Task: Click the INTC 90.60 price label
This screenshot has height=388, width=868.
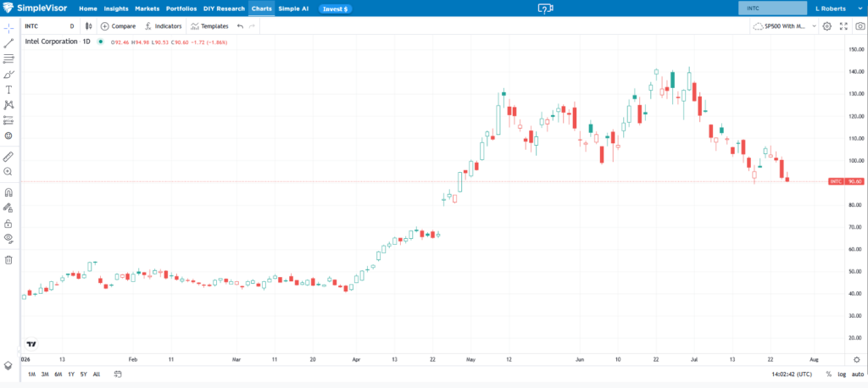Action: pos(847,181)
